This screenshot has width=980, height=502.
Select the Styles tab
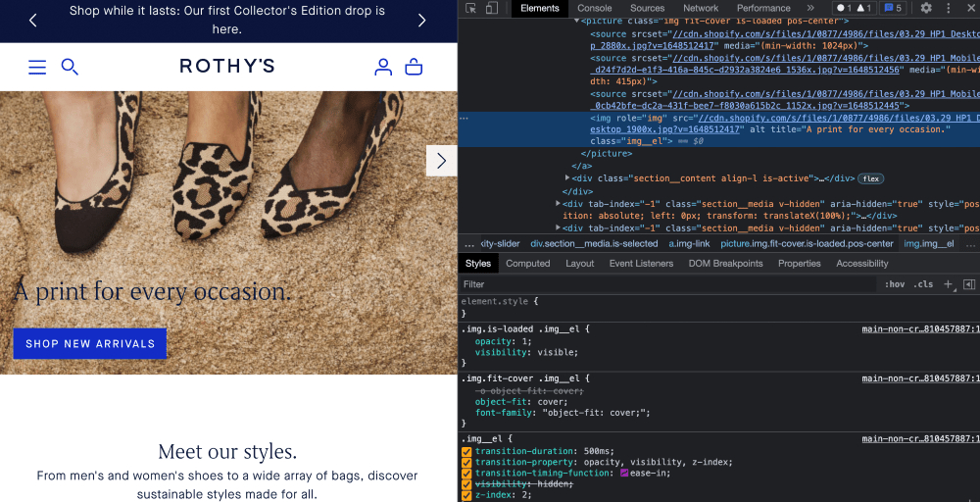tap(478, 263)
